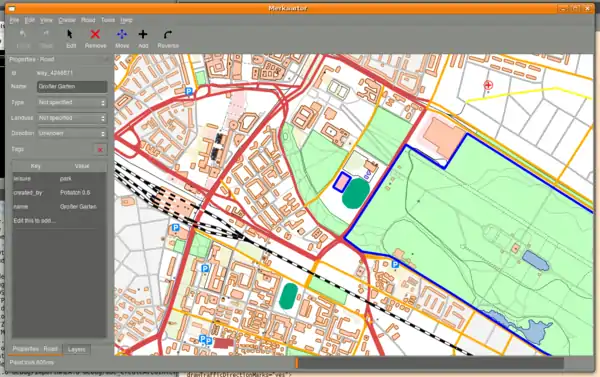Open the Road menu
Image resolution: width=600 pixels, height=377 pixels.
point(88,20)
